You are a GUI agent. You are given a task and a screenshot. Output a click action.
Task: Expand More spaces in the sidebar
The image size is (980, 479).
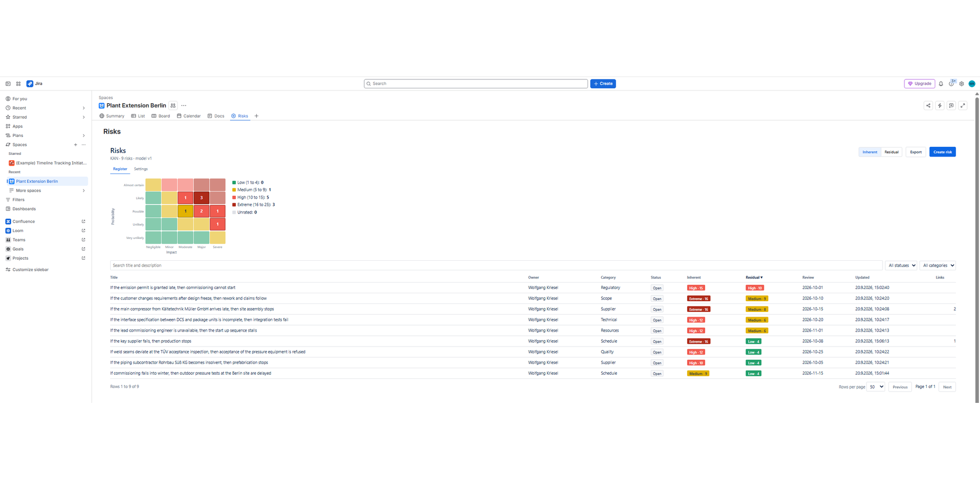point(84,191)
